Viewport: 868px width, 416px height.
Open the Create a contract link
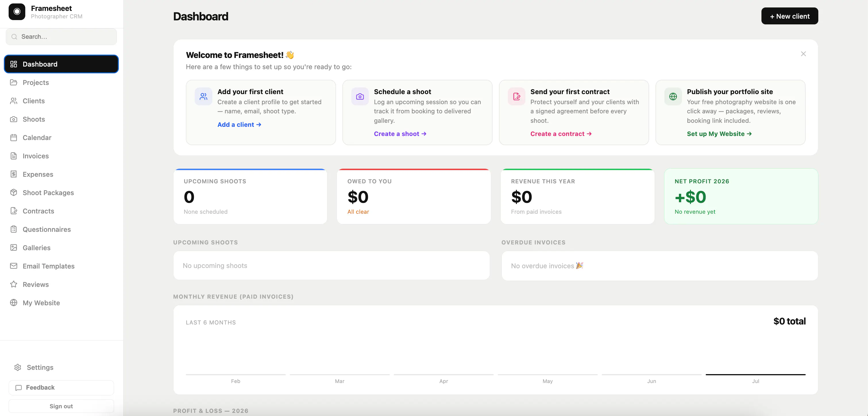click(561, 134)
